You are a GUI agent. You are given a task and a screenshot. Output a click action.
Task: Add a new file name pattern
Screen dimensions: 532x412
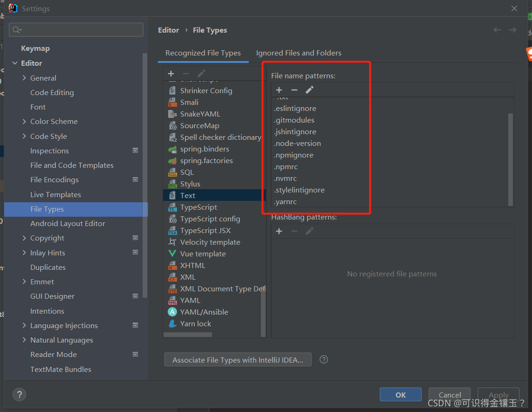pos(279,90)
